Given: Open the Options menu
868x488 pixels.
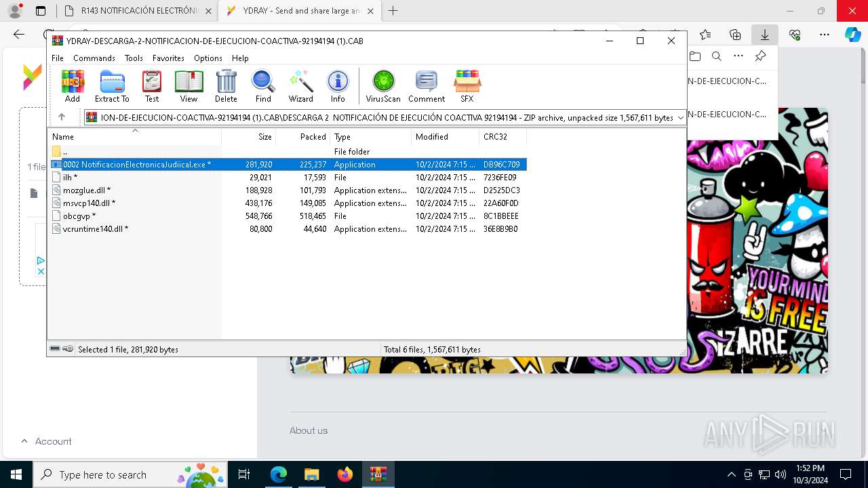Looking at the screenshot, I should [x=208, y=58].
